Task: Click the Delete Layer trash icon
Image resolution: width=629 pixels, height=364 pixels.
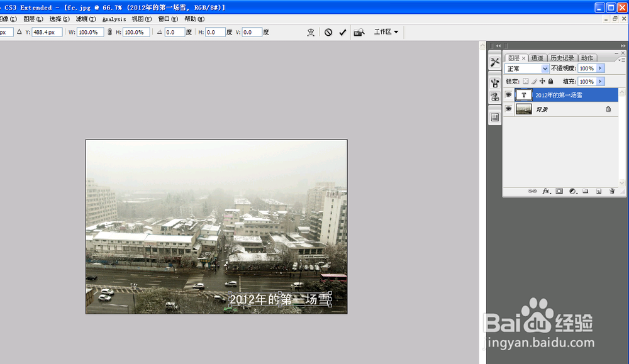Action: tap(611, 190)
